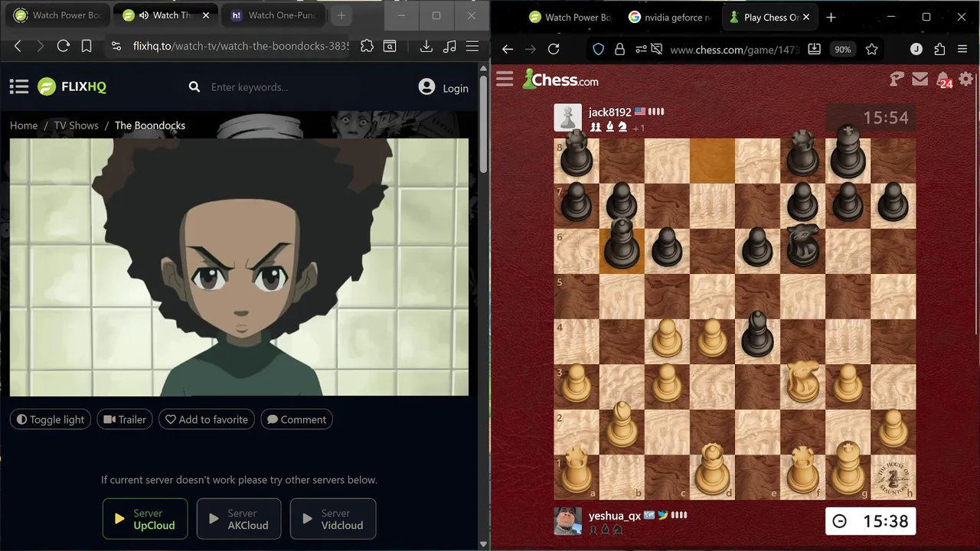Screen dimensions: 980x551
Task: Click the music note icon in left browser
Action: 449,46
